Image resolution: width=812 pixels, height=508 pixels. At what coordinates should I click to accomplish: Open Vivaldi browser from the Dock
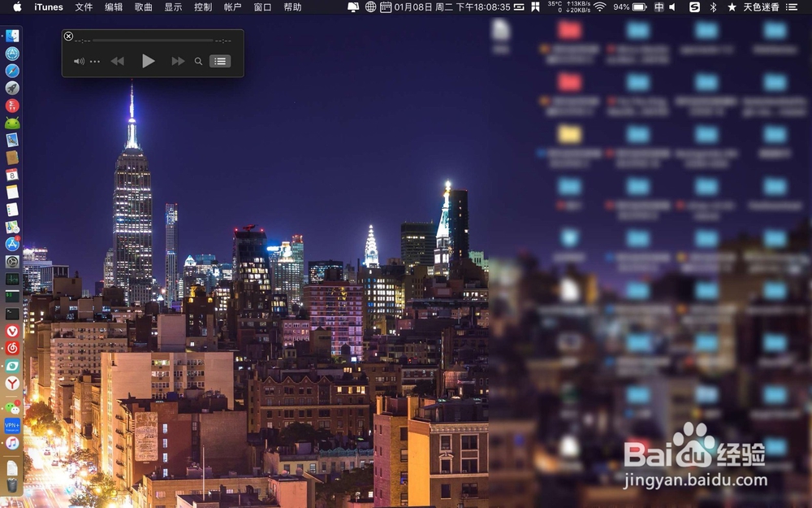click(x=12, y=332)
